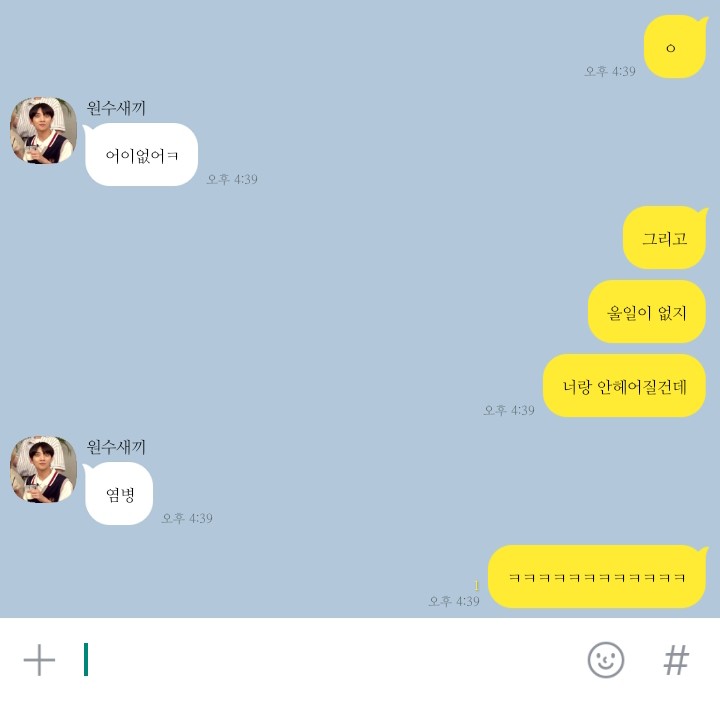This screenshot has width=720, height=702.
Task: Open profile photo beside 염병 message
Action: tap(44, 469)
